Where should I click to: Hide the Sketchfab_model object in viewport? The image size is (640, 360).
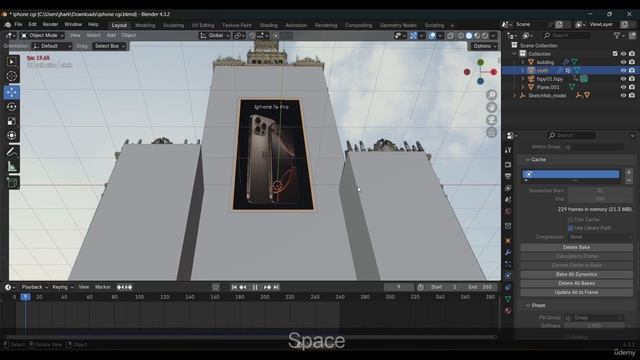pos(623,96)
